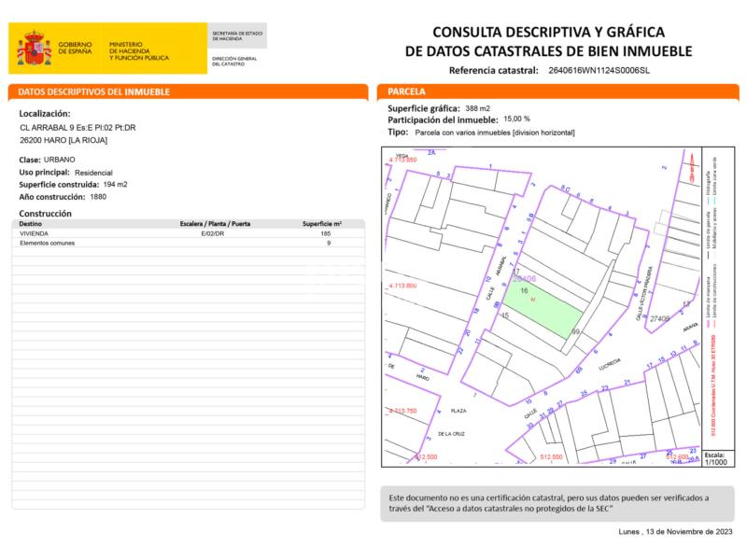Click the Dirección General del Catastro label
This screenshot has height=560, width=747.
(x=233, y=62)
